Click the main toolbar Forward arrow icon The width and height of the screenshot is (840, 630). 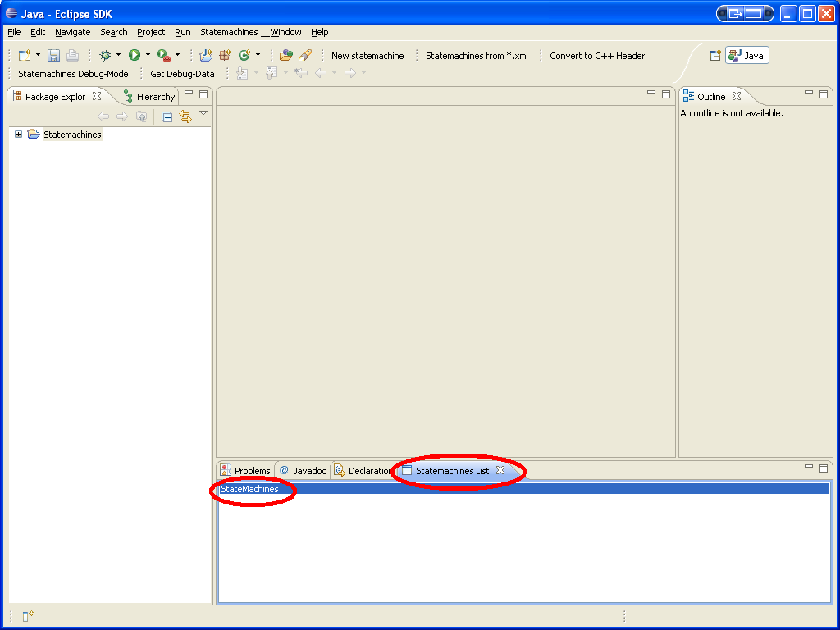coord(350,73)
